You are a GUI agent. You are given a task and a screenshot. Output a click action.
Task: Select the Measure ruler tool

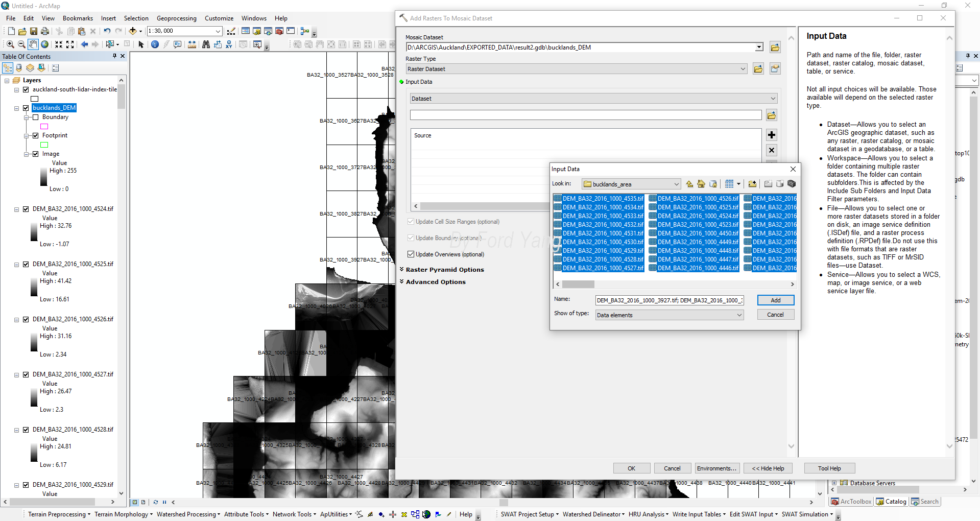[x=192, y=44]
